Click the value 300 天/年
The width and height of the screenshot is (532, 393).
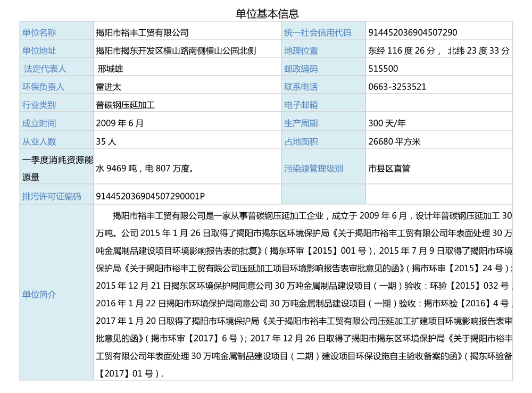[387, 123]
